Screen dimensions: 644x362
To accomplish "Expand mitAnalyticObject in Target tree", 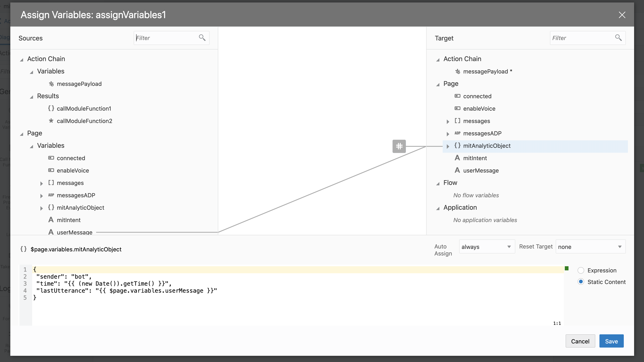I will tap(448, 146).
